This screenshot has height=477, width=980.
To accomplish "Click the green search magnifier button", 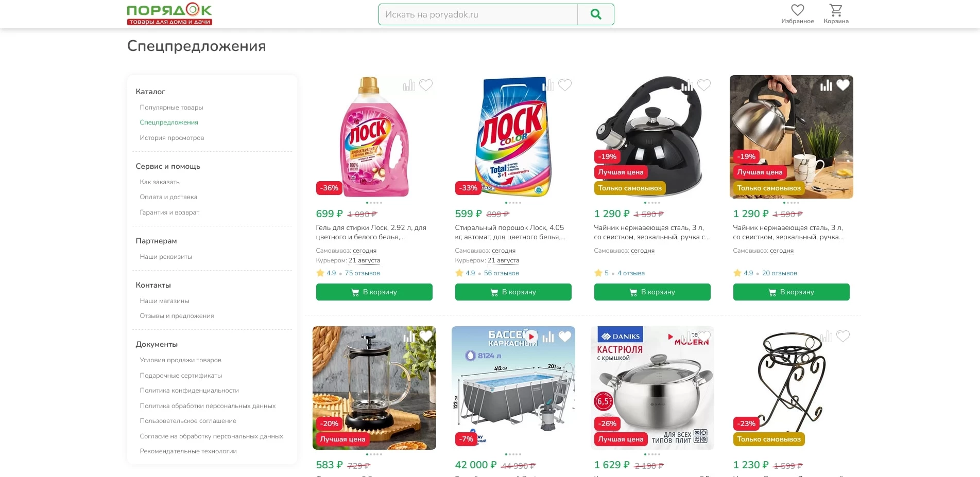I will coord(595,14).
